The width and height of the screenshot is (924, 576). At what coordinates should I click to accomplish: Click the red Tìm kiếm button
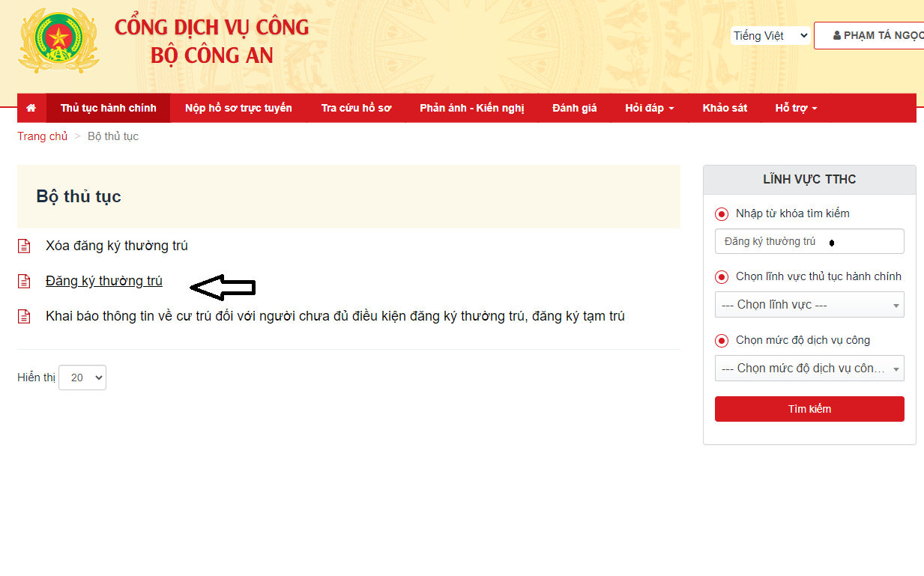809,409
